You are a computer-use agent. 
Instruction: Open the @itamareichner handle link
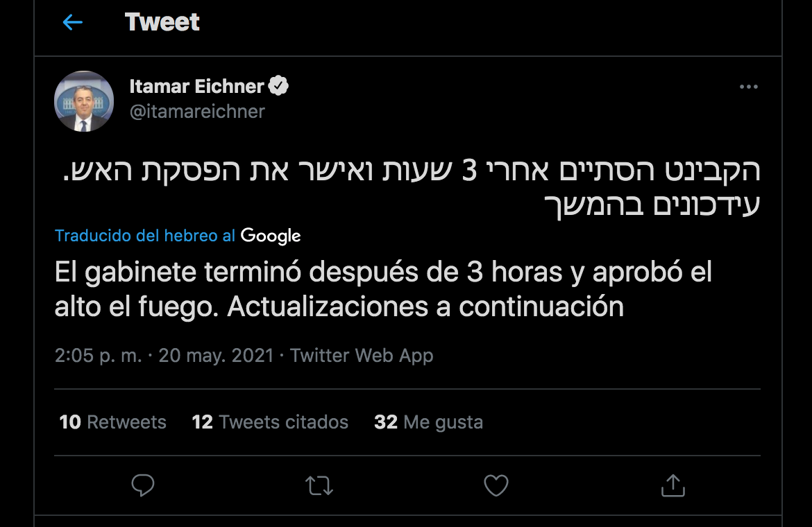[x=197, y=112]
